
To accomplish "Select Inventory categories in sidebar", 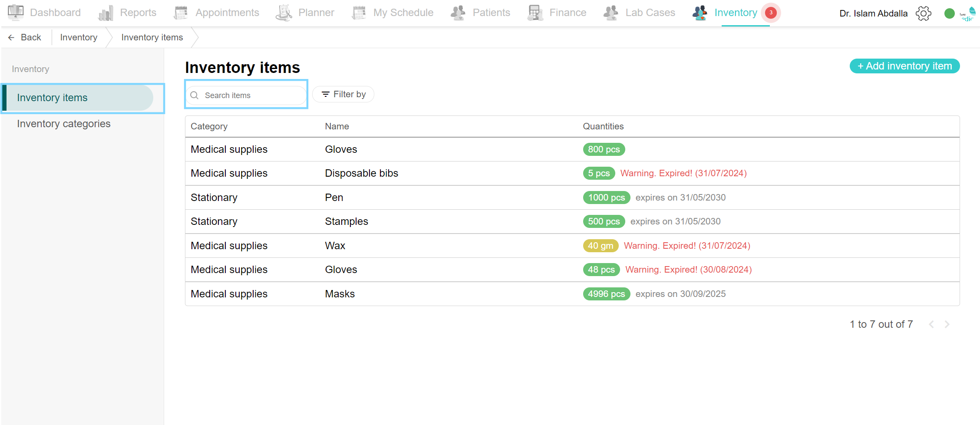I will pyautogui.click(x=64, y=124).
